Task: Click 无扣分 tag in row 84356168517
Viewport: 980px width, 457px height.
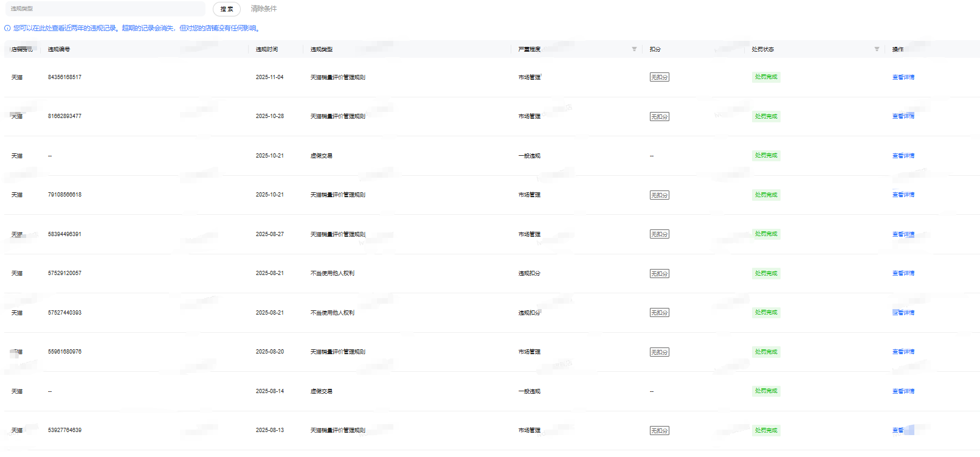Action: 659,77
